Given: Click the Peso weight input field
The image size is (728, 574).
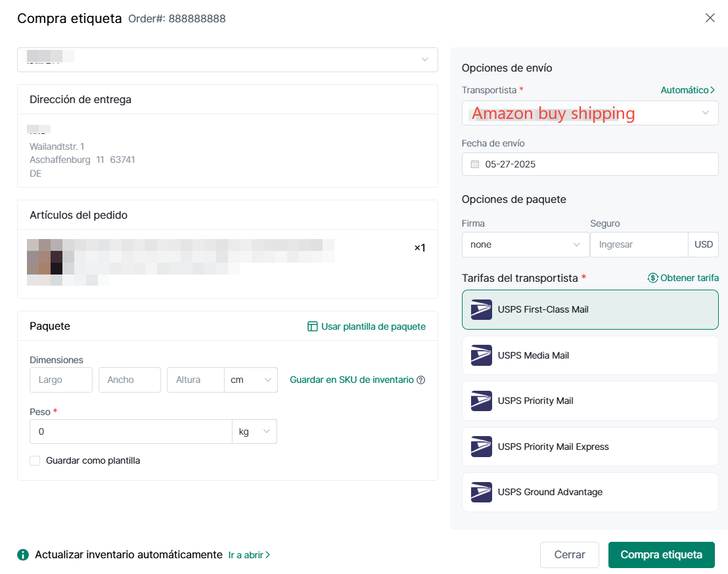Looking at the screenshot, I should pyautogui.click(x=131, y=431).
